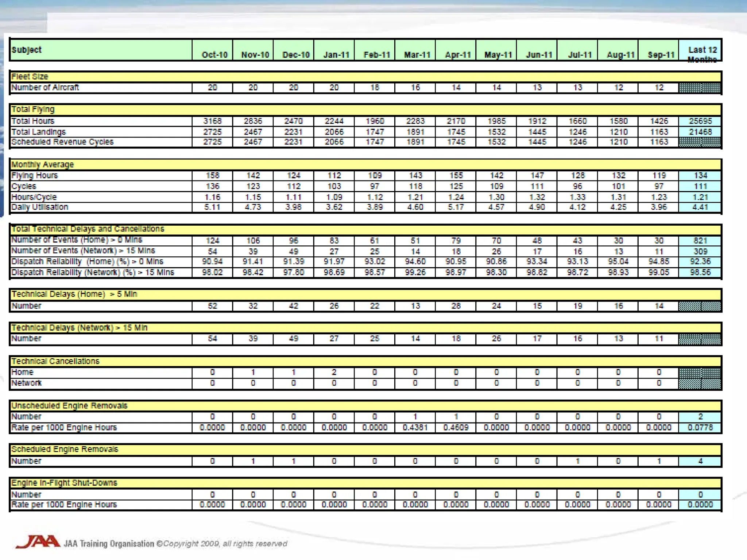Viewport: 747px width, 560px height.
Task: Select Dispatch Reliability (Home) row label
Action: click(x=87, y=261)
